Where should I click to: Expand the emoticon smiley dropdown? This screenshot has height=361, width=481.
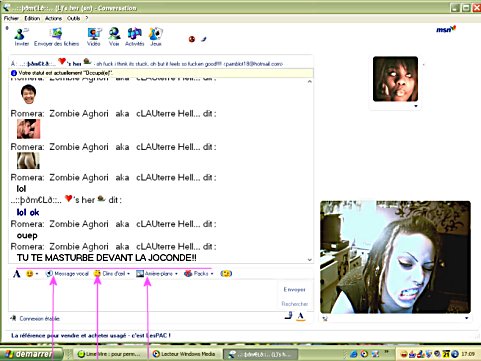tap(37, 274)
